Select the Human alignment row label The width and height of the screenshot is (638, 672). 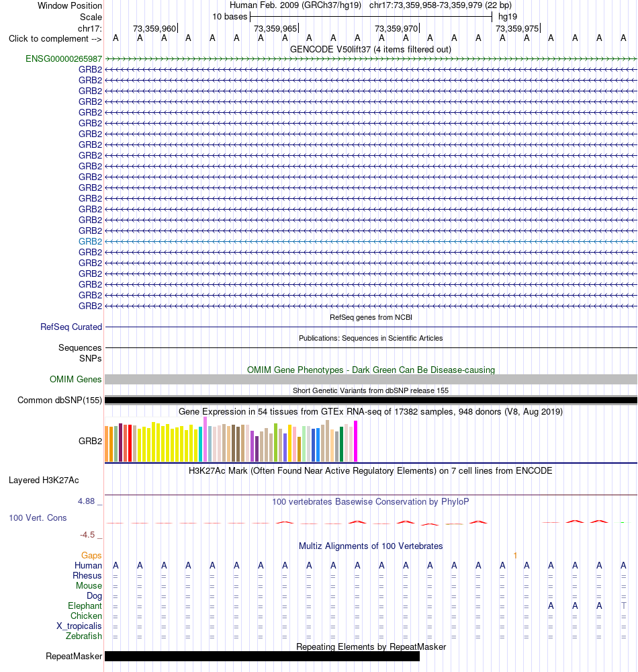[88, 565]
